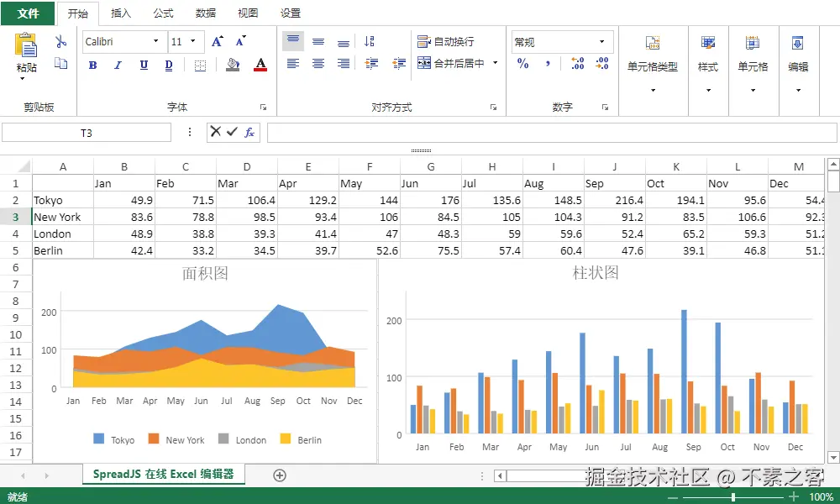Click the zoom slider handle
Screen dimensions: 840x504
(732, 497)
